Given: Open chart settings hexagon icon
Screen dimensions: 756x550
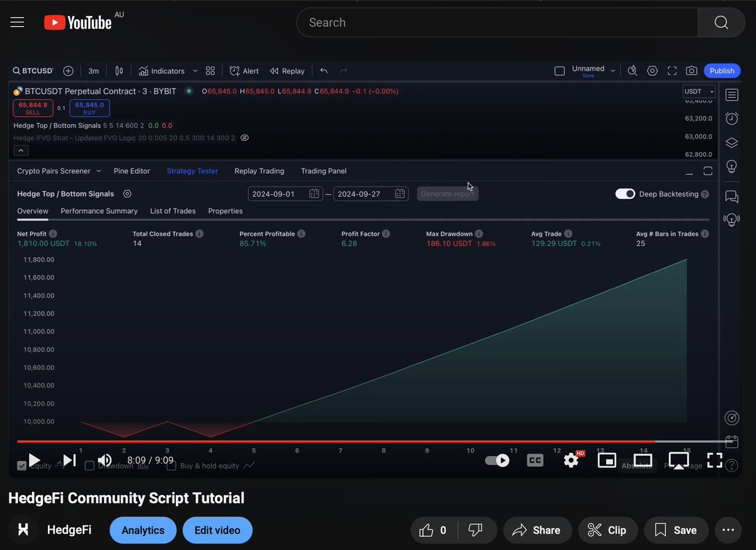Looking at the screenshot, I should 653,71.
